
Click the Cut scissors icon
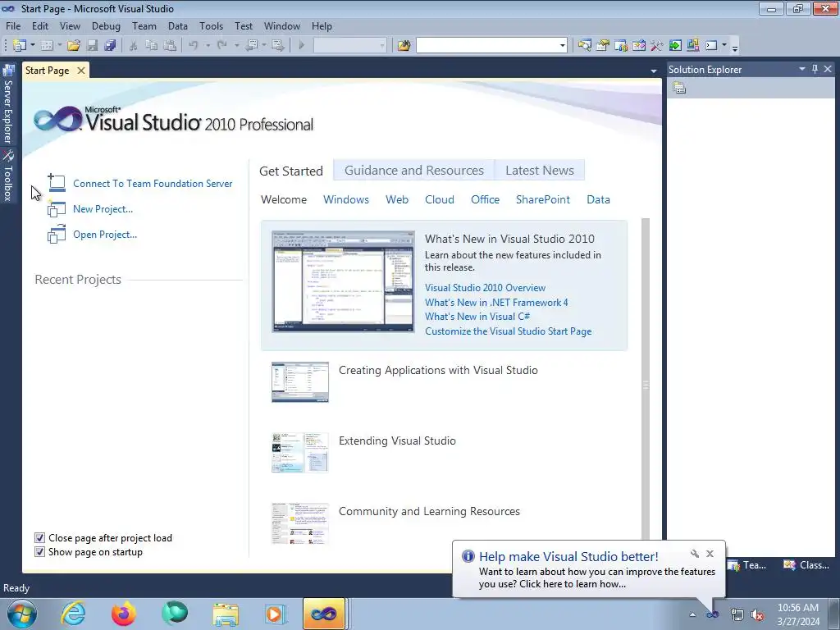point(134,46)
